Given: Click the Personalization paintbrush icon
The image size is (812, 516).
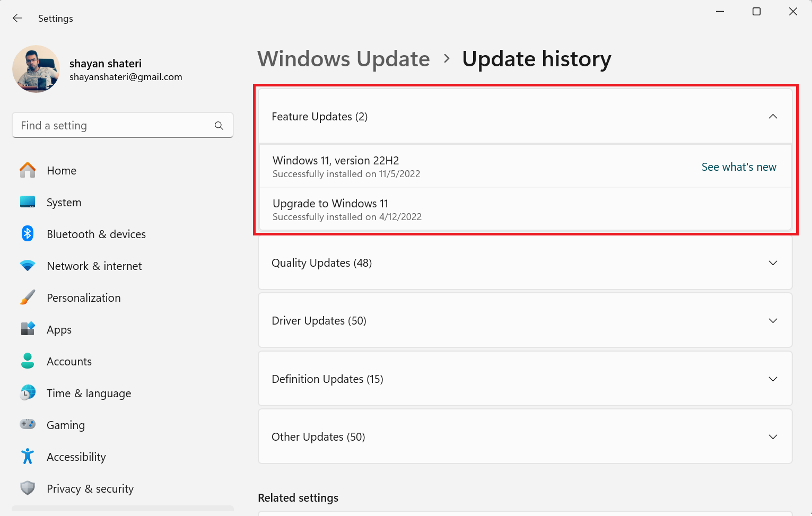Looking at the screenshot, I should [x=28, y=298].
